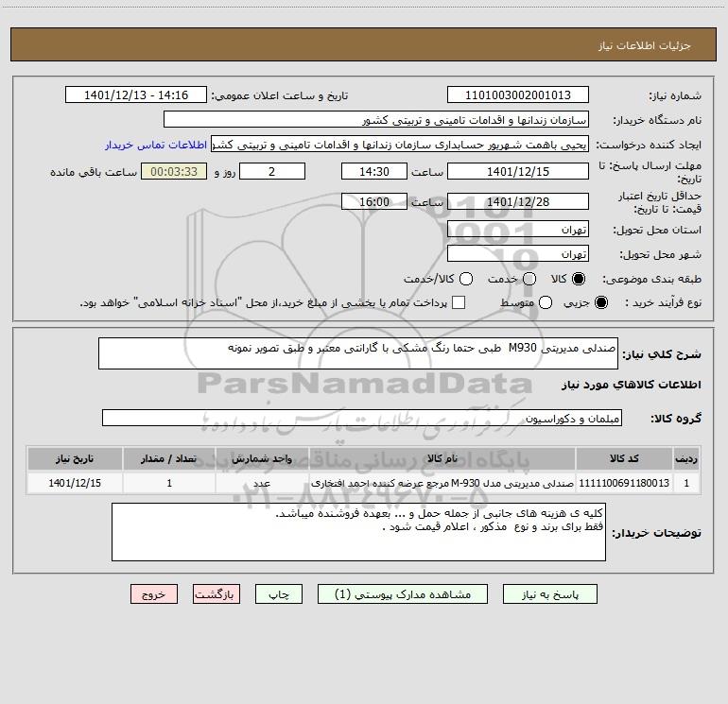Click product name cell صندلی مدیریتی مدل M-930
The width and height of the screenshot is (728, 704).
(442, 483)
